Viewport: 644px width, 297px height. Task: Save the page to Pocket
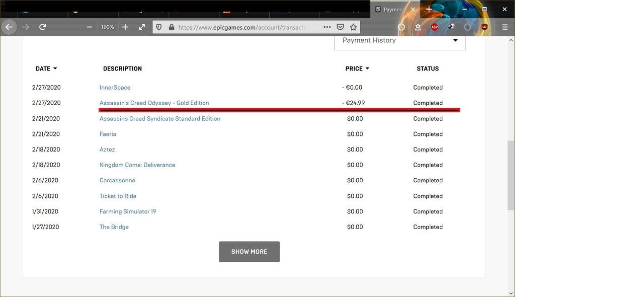[x=340, y=27]
